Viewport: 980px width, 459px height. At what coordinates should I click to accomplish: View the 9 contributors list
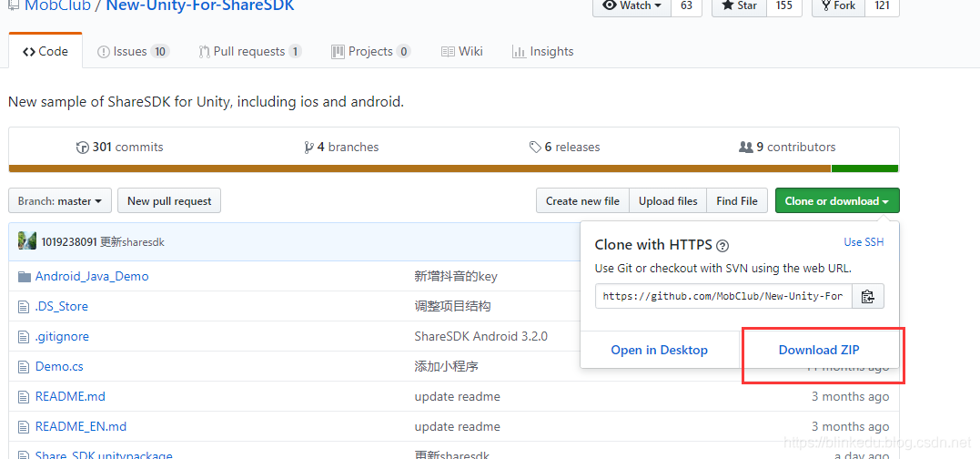click(x=787, y=147)
